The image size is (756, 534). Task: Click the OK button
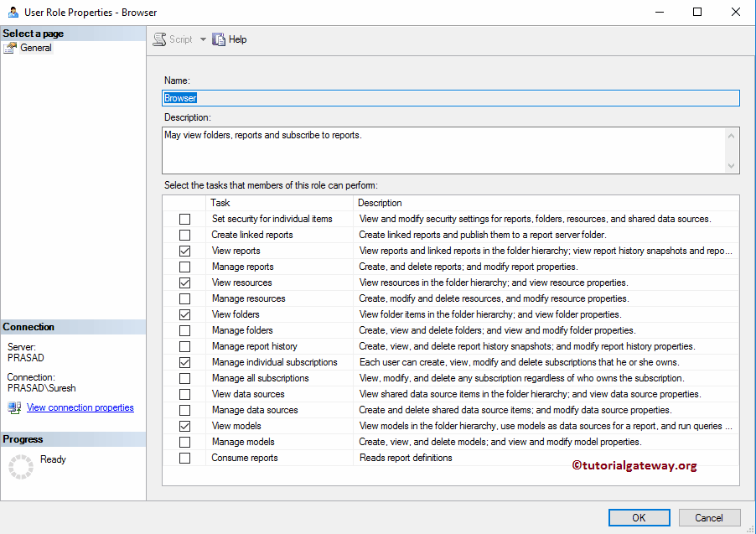pos(638,517)
